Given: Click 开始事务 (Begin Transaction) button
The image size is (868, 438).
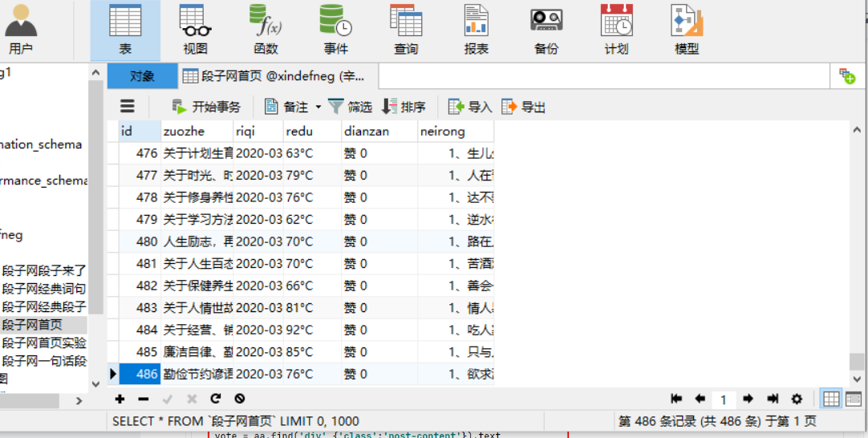Looking at the screenshot, I should click(206, 107).
